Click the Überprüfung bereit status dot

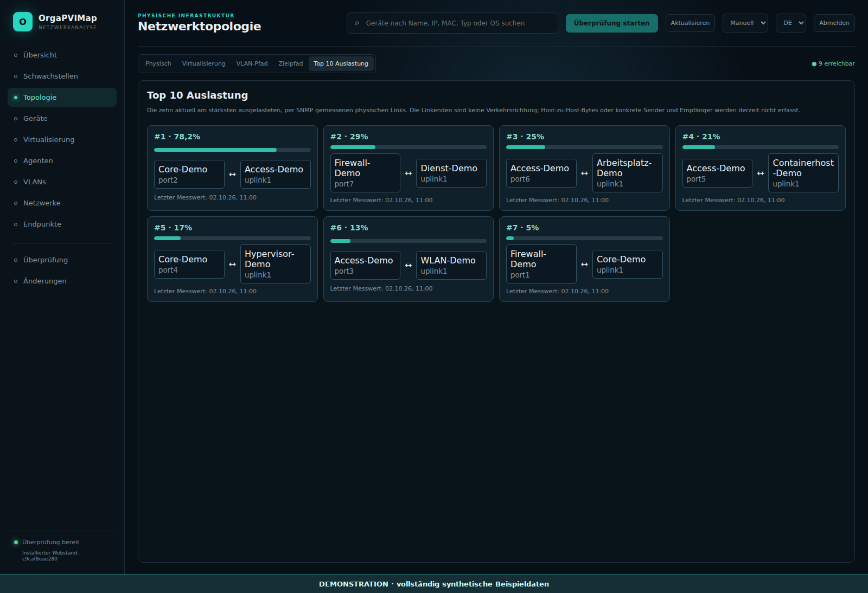pyautogui.click(x=16, y=542)
